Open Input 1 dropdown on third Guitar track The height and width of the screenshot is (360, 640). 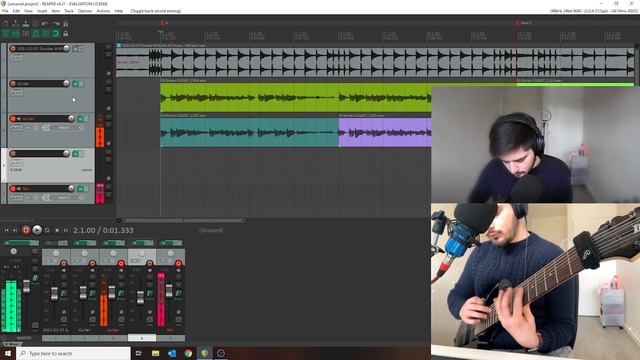pos(63,128)
